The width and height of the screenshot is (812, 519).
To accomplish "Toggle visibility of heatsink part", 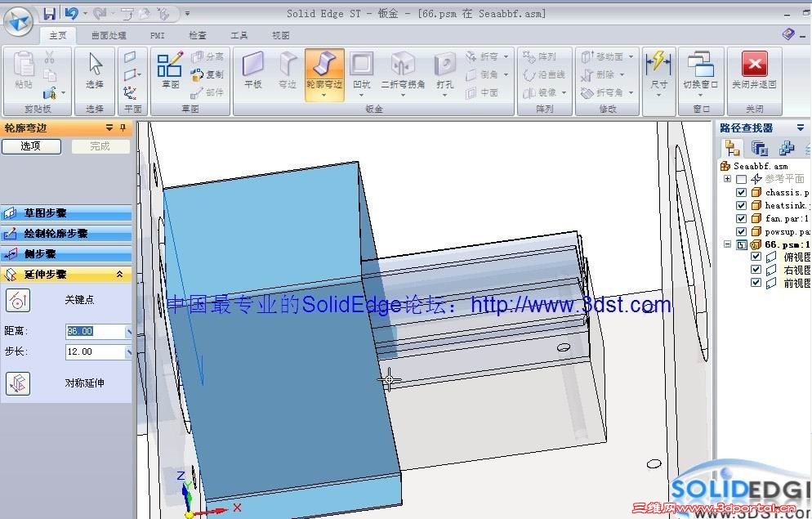I will click(741, 205).
